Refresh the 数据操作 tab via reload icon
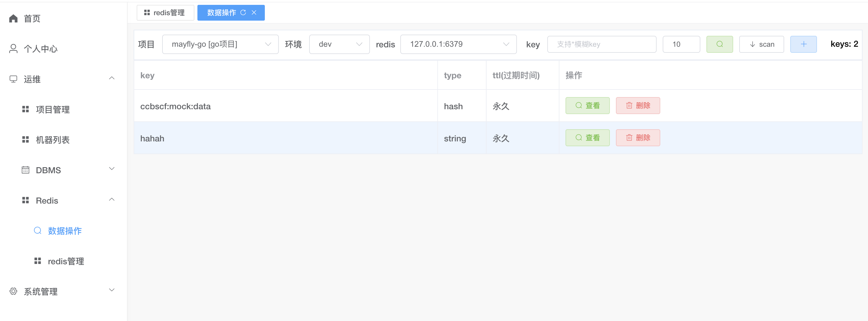This screenshot has width=868, height=321. 243,12
